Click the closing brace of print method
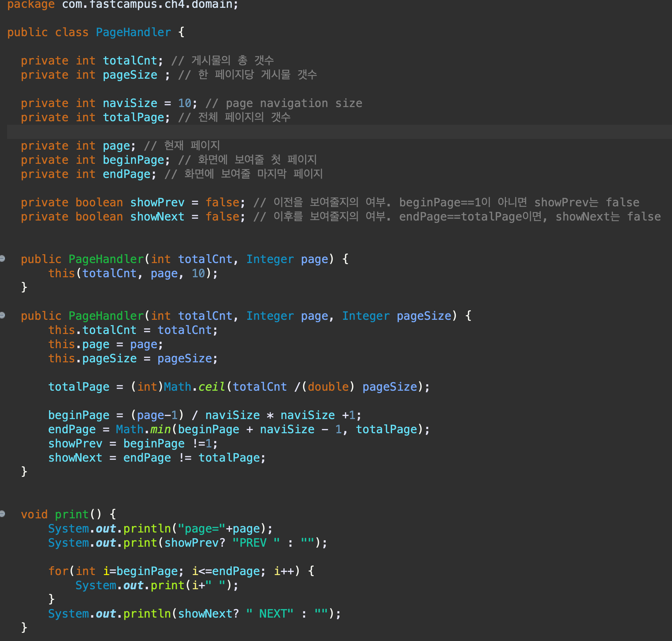Image resolution: width=672 pixels, height=641 pixels. 24,627
